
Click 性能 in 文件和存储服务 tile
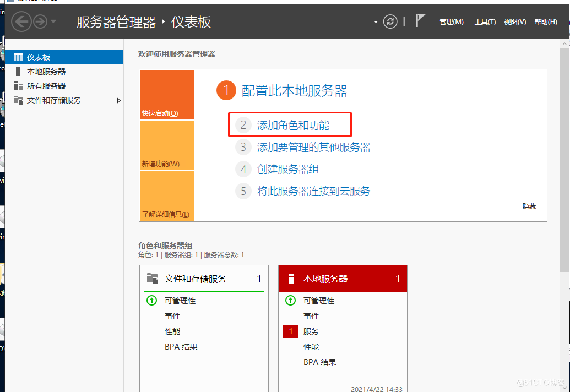[x=172, y=331]
